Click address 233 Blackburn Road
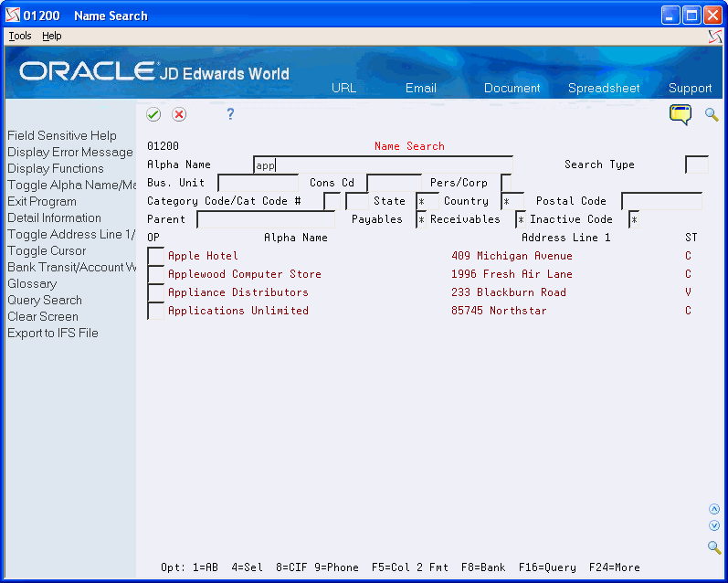728x583 pixels. click(509, 292)
